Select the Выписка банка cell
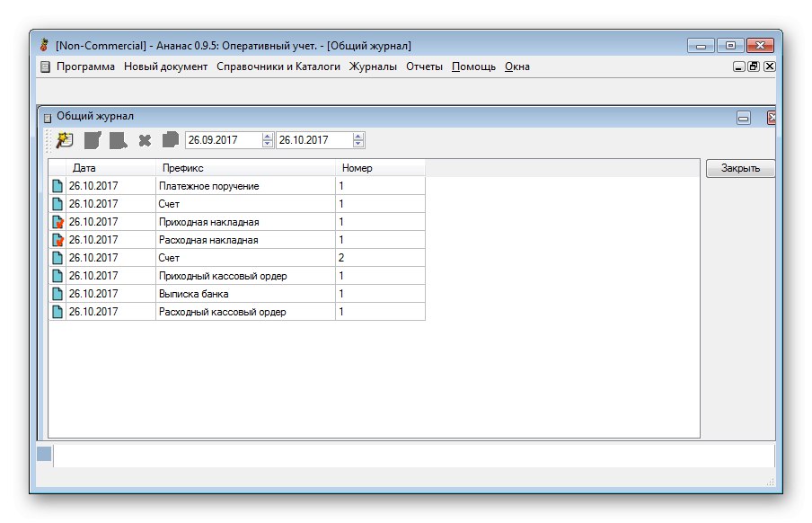 [245, 294]
